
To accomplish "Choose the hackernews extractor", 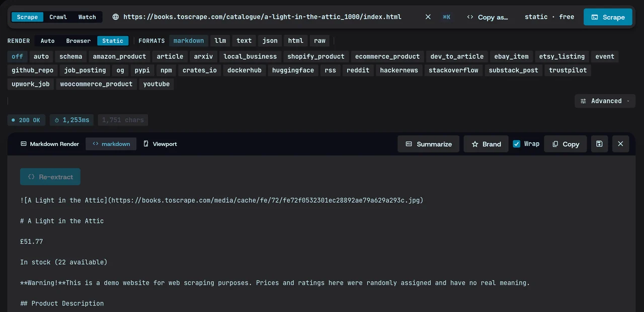I will click(x=399, y=70).
